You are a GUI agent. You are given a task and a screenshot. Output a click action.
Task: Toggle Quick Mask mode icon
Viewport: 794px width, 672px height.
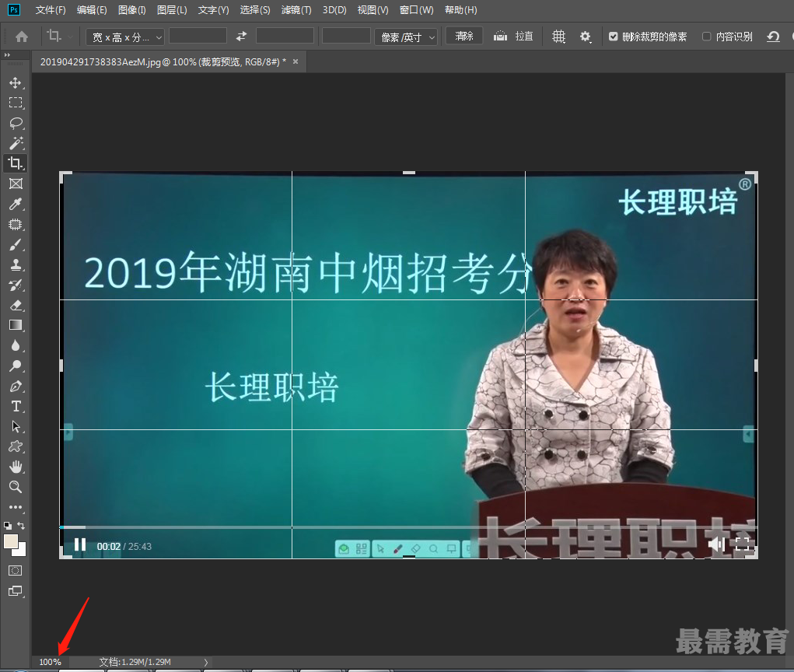[x=16, y=571]
